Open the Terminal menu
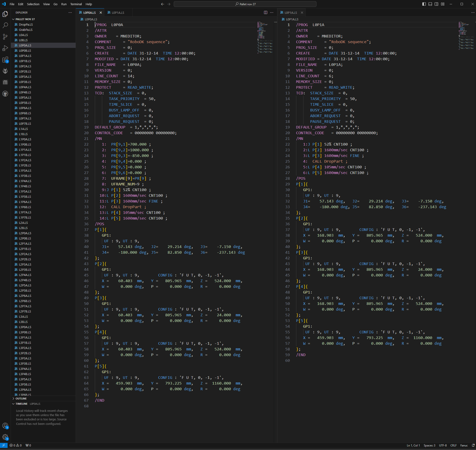The image size is (476, 450). point(76,4)
